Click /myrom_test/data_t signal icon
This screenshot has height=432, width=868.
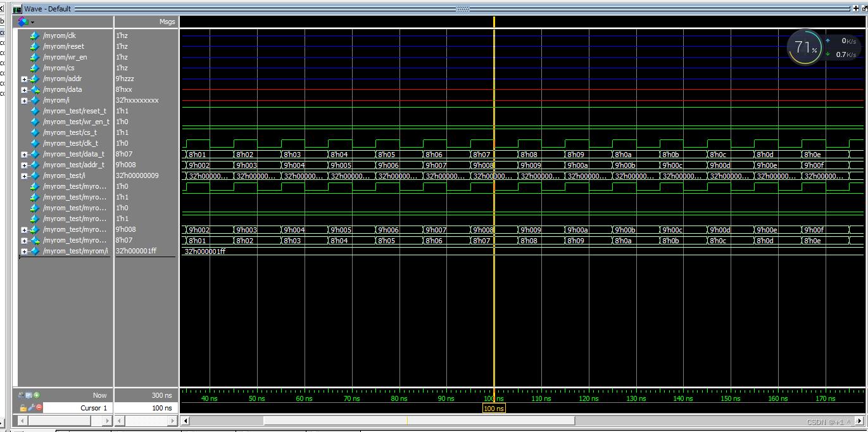(x=35, y=154)
